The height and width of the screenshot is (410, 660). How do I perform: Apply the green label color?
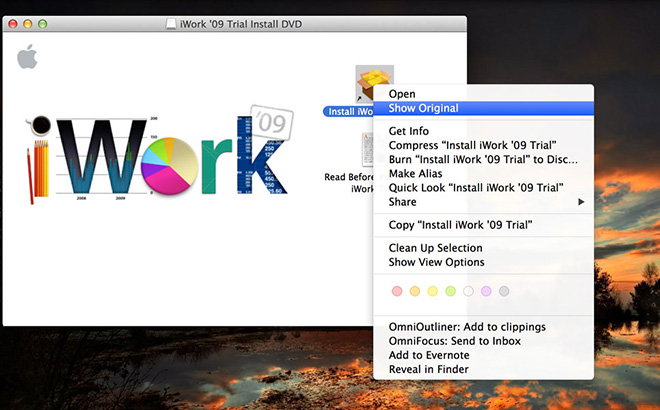[x=450, y=291]
